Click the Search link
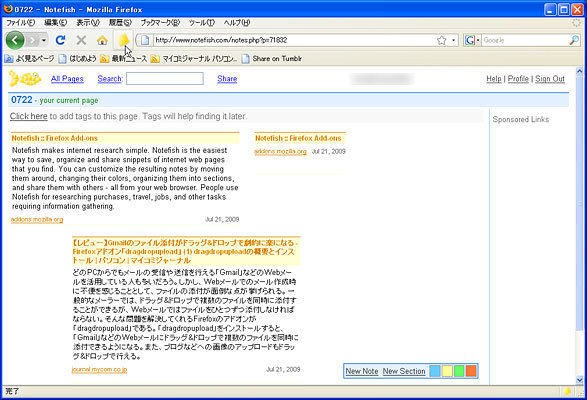 109,79
